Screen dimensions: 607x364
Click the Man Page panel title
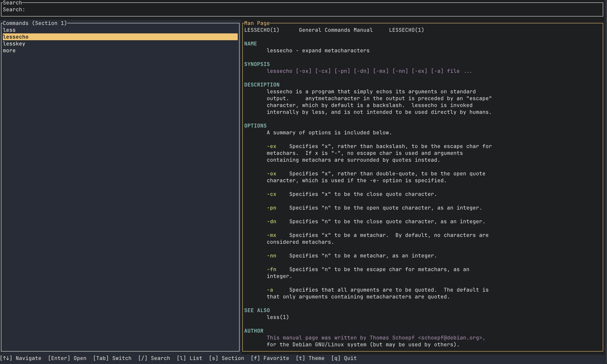click(256, 23)
